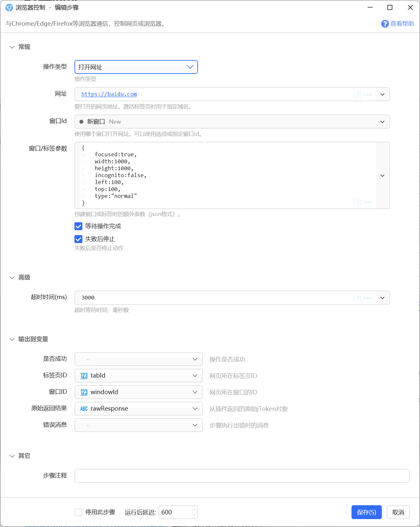Uncheck the 等待操作完成 checkbox
Image resolution: width=420 pixels, height=527 pixels.
[x=78, y=226]
